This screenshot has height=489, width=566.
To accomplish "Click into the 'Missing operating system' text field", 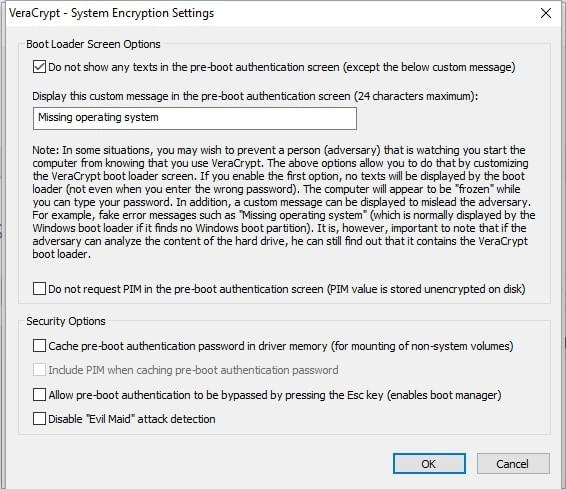I will point(195,118).
